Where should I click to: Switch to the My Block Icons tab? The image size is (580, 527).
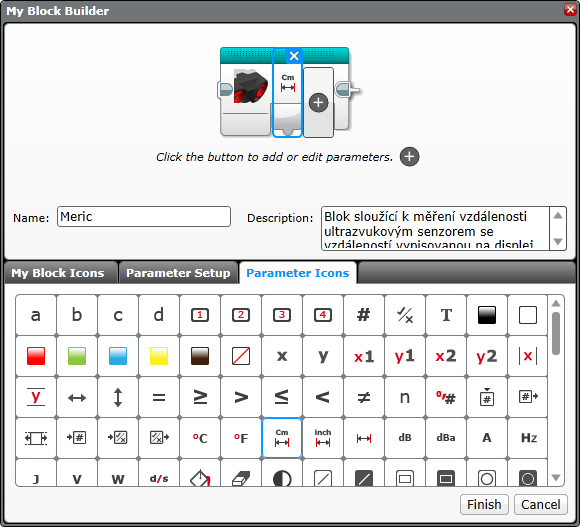(x=61, y=273)
